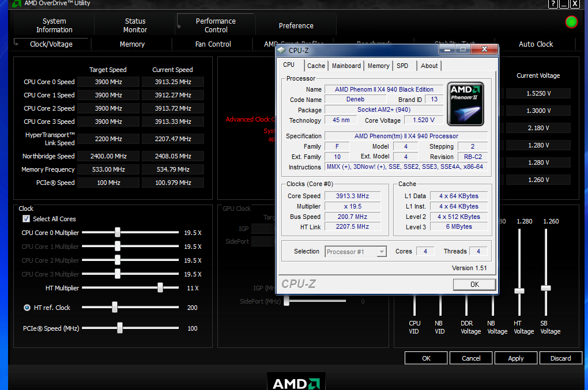Screen dimensions: 588x390
Task: Click the Discard button
Action: [561, 358]
